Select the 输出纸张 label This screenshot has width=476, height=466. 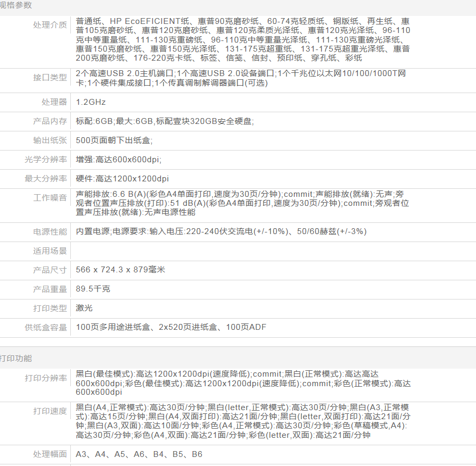[50, 140]
